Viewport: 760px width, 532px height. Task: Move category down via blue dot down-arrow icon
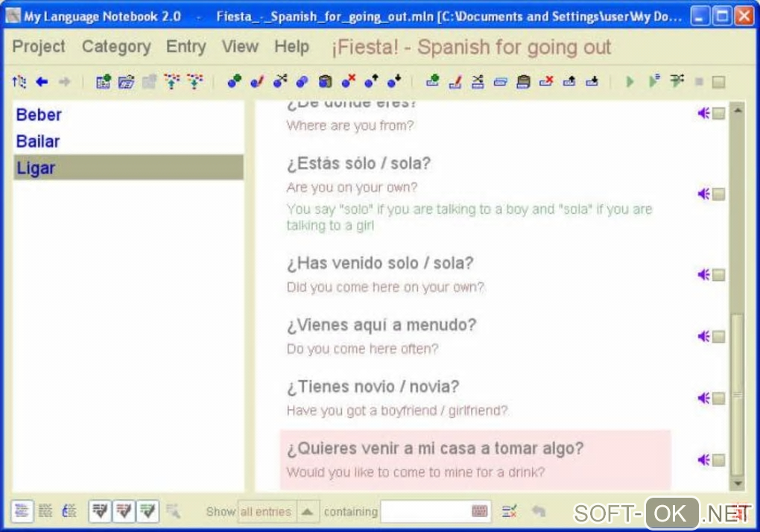click(394, 81)
